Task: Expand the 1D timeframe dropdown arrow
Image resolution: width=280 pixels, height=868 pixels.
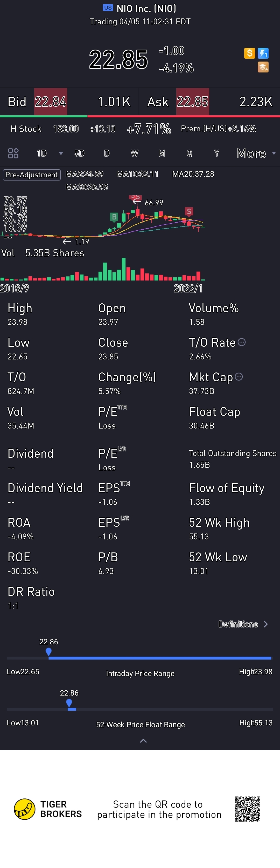Action: click(x=61, y=153)
